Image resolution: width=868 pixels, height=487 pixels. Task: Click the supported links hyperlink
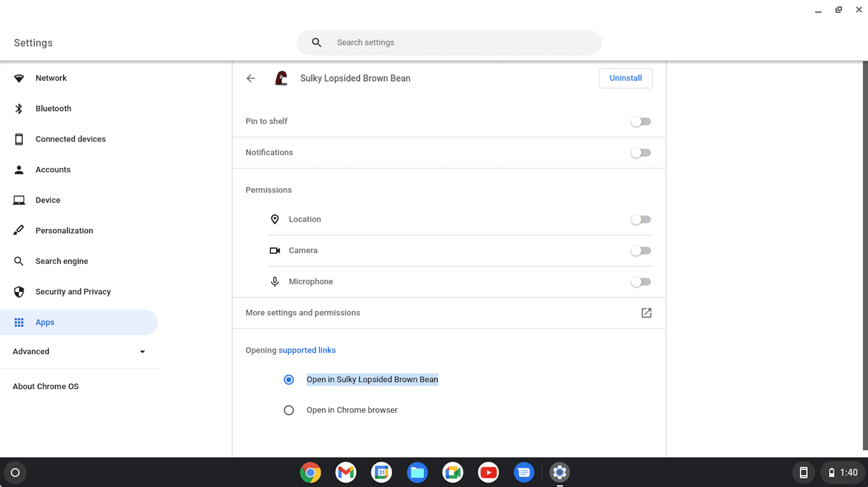point(307,350)
